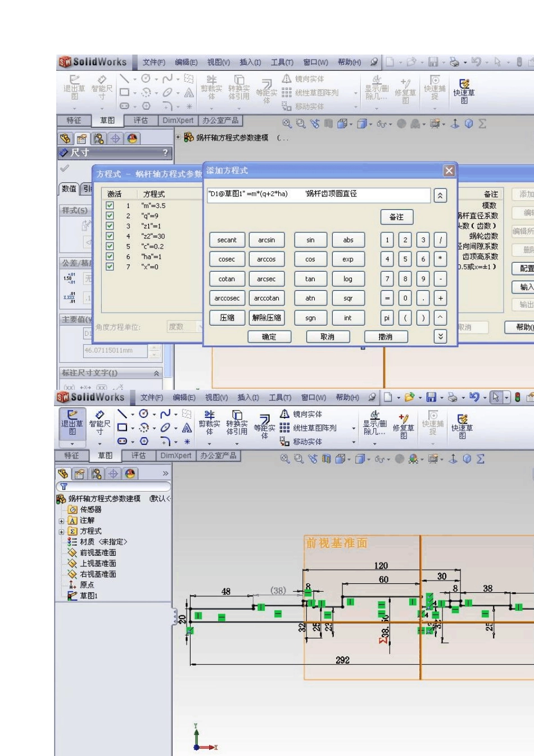Uncheck equation 4 "z2"=30 checkbox
The height and width of the screenshot is (756, 534).
(x=110, y=236)
